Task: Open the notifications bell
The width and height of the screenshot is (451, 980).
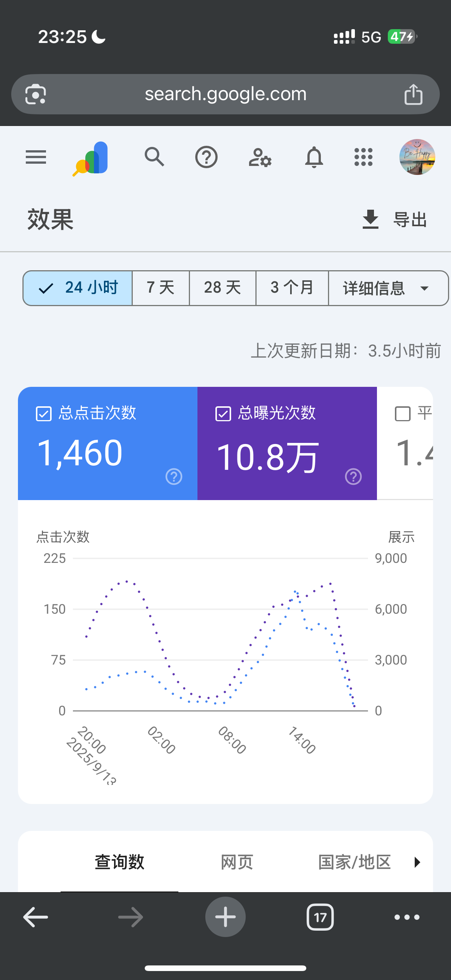Action: pos(314,157)
